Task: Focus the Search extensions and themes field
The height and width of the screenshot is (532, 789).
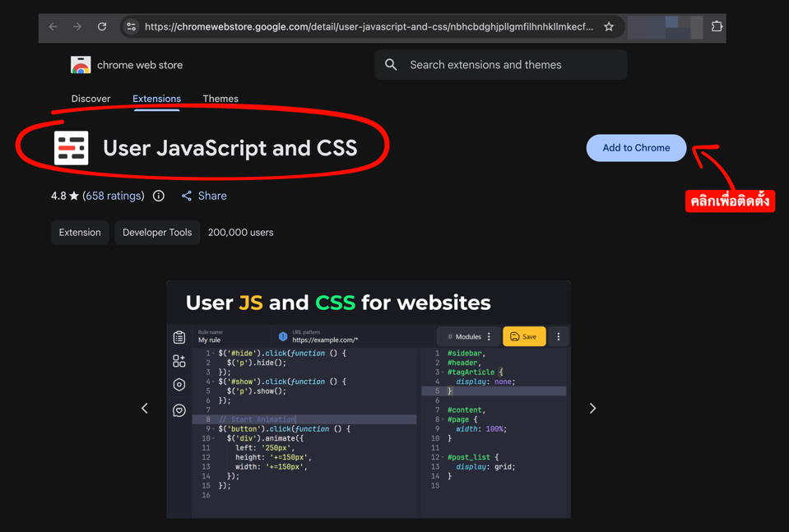Action: [x=501, y=64]
